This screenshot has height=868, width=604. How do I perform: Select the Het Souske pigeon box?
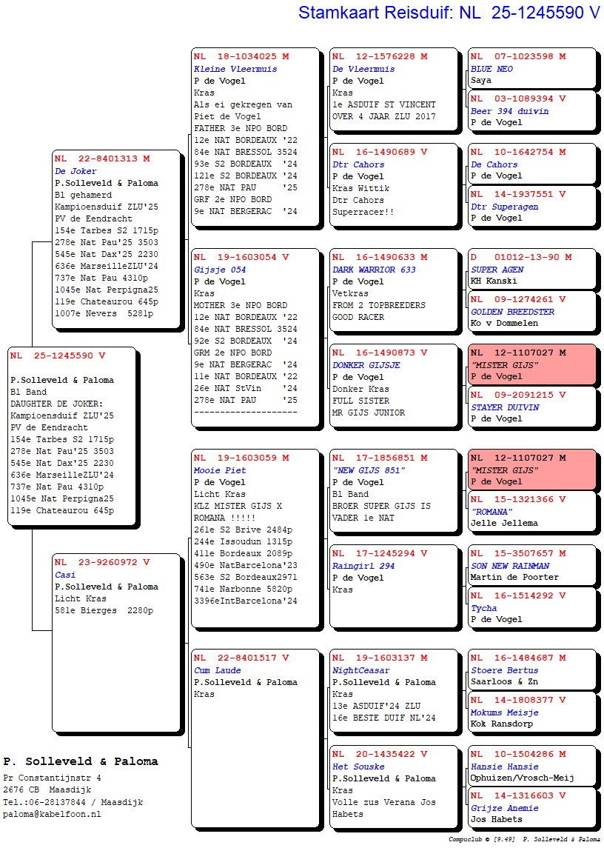(x=394, y=786)
